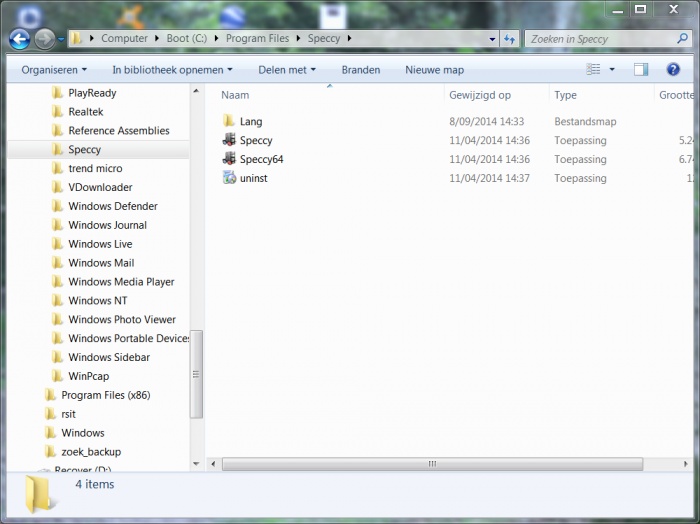Select rsit folder in the tree
Screen dimensions: 700x524
coord(68,414)
